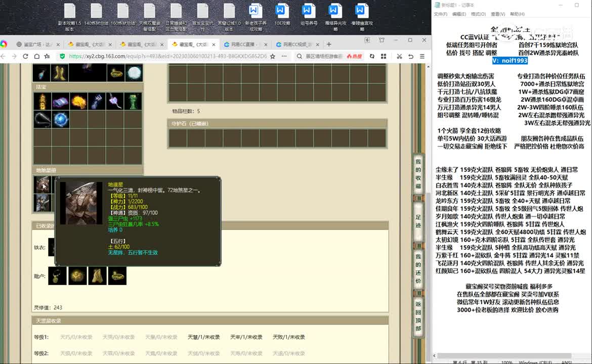Screen dimensions: 592x364
Task: Open the 查看(V) menu in Notepad
Action: point(497,14)
